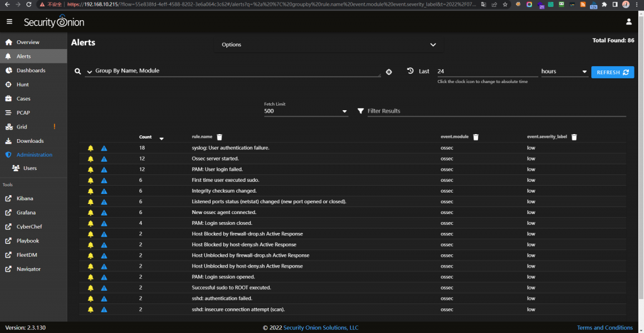Open the FleetDM tool link
The width and height of the screenshot is (644, 333).
(34, 255)
